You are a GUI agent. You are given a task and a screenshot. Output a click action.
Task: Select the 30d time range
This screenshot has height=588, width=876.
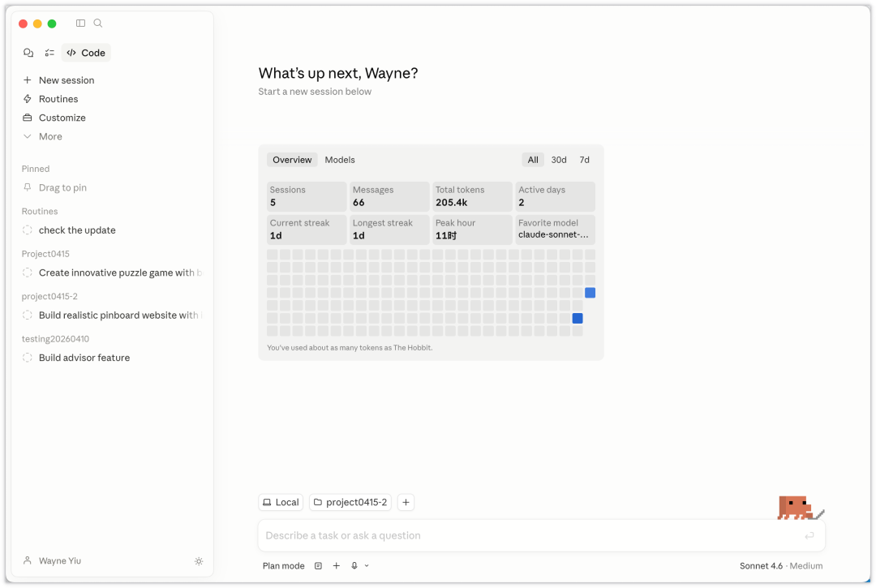(x=559, y=160)
